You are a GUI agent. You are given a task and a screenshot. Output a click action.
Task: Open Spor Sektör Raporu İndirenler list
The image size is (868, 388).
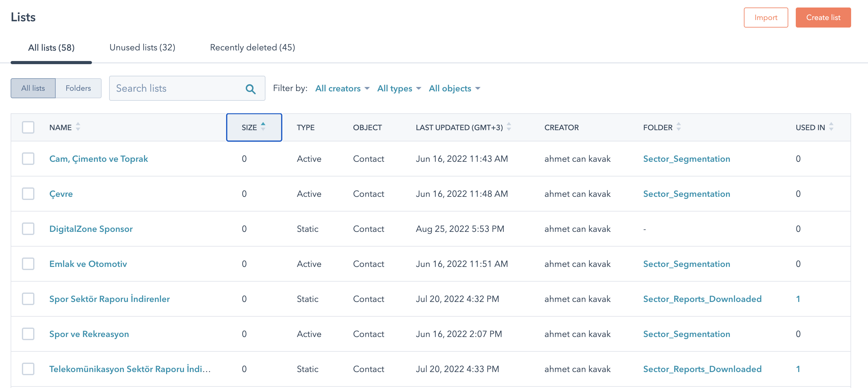click(109, 299)
